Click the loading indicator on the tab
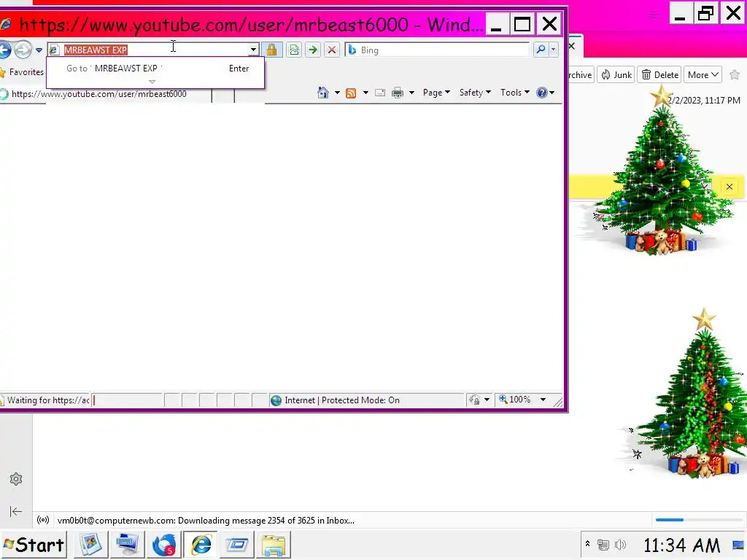 pyautogui.click(x=4, y=94)
